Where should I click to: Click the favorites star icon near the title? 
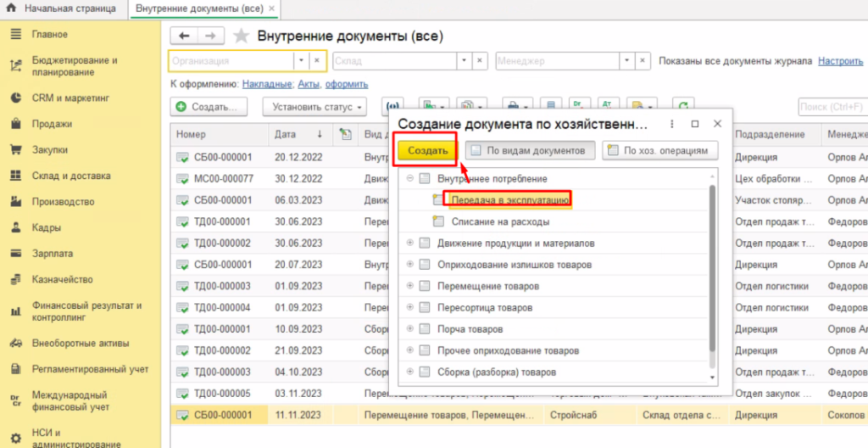coord(242,36)
